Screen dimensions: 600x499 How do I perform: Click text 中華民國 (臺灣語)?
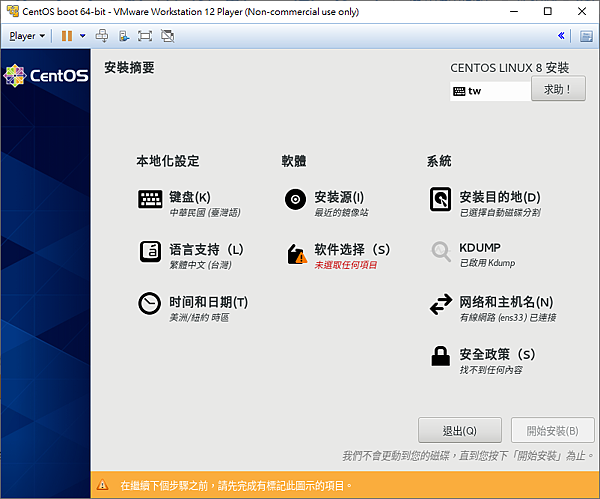tap(205, 212)
